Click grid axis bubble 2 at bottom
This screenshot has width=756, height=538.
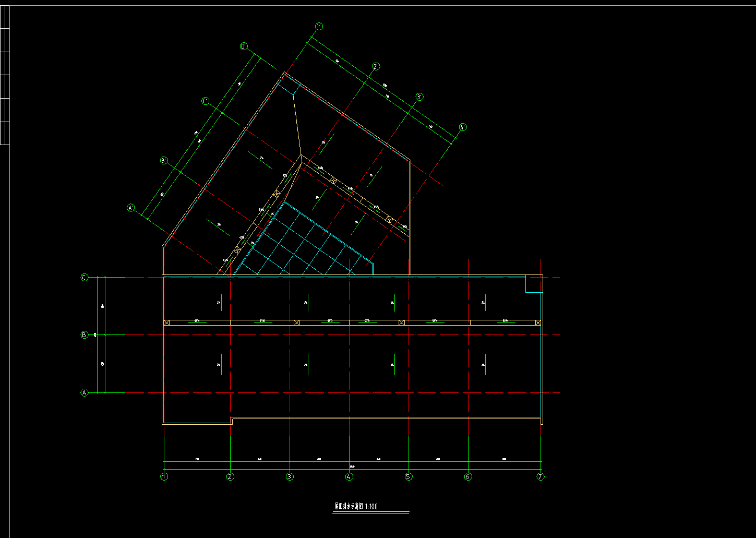coord(230,476)
